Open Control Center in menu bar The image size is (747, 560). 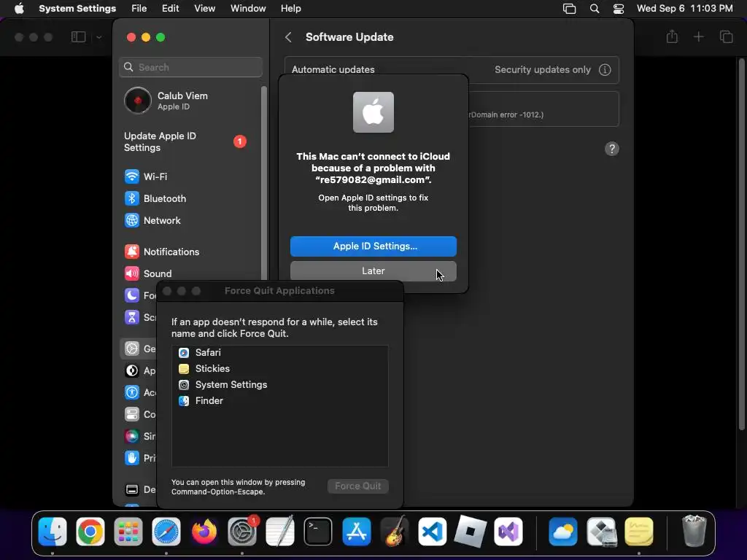pos(619,9)
